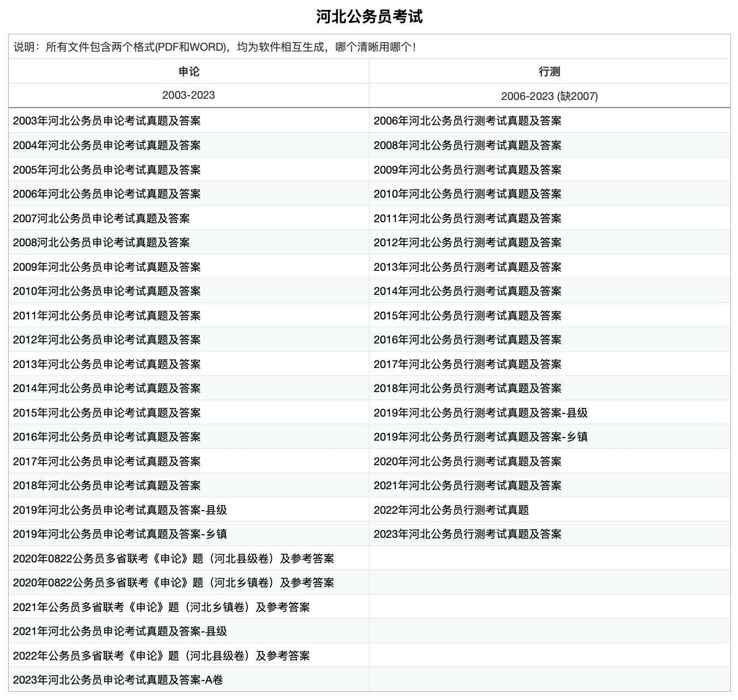The image size is (738, 700).
Task: Open 2019年河北公务员申论考试真题及答案-乡镇
Action: point(120,534)
